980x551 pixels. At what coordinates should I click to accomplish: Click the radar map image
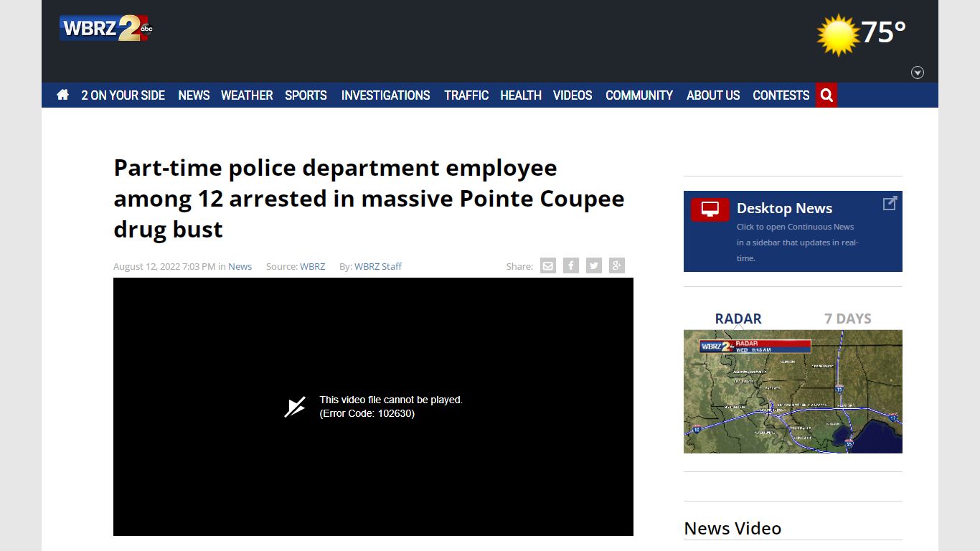(793, 392)
